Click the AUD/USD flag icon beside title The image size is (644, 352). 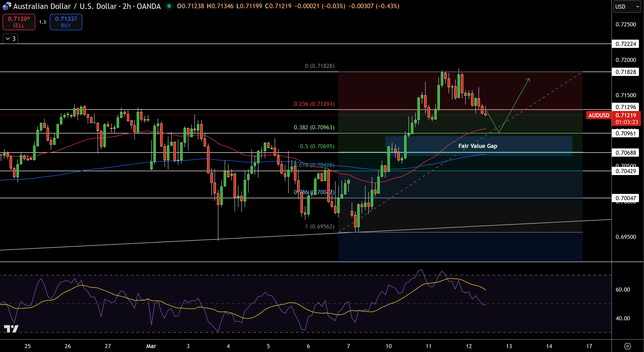(x=7, y=6)
